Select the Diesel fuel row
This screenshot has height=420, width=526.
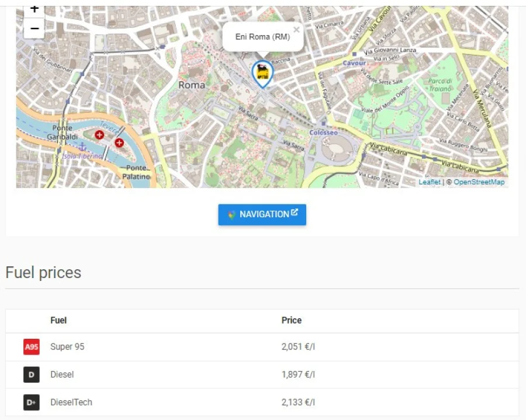coord(62,374)
